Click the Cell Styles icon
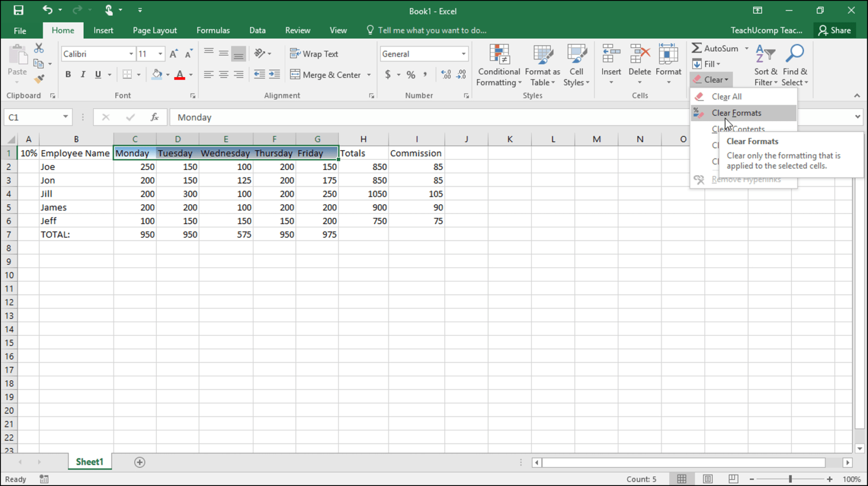868x486 pixels. (x=576, y=65)
